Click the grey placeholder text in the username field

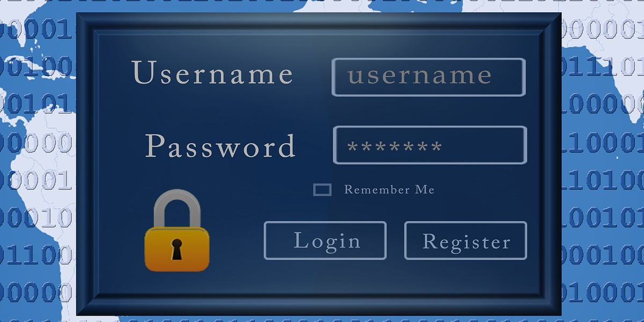click(x=420, y=76)
